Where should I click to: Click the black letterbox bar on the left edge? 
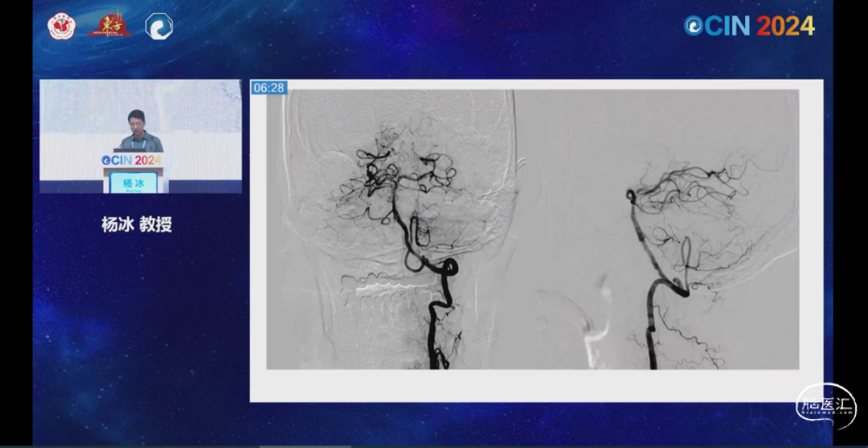pos(16,224)
